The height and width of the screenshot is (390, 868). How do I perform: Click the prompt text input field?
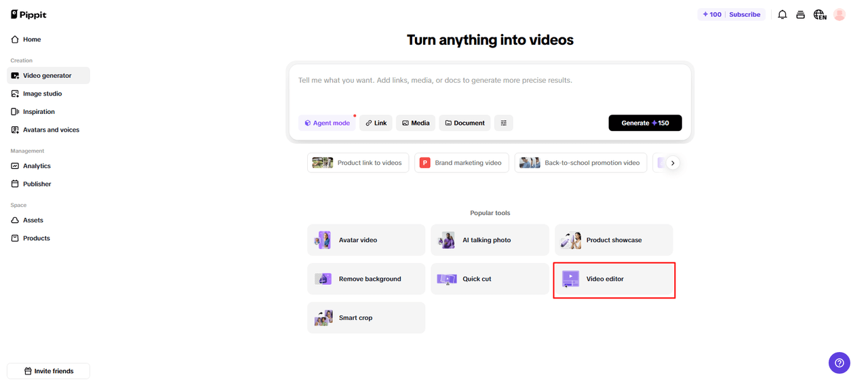(488, 88)
